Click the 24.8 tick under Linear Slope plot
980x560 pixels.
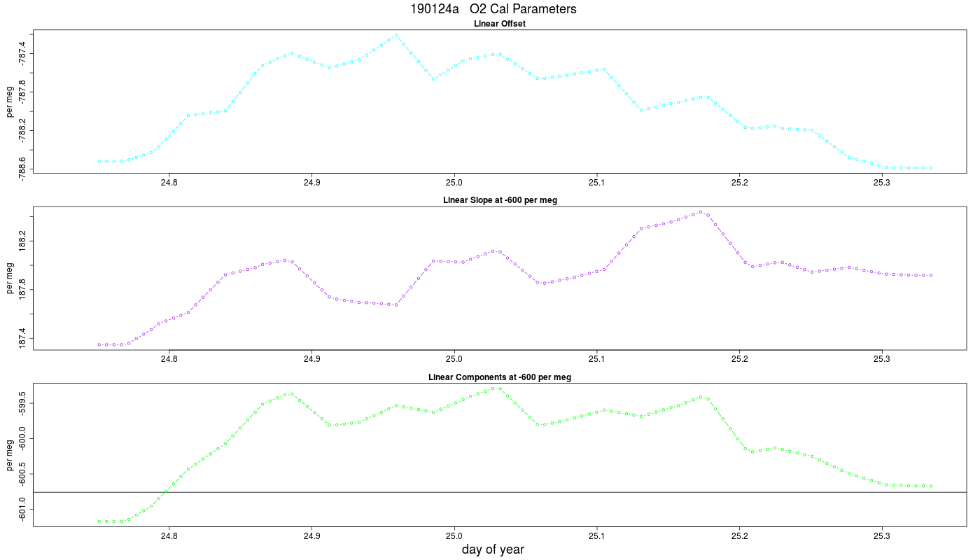click(x=169, y=360)
